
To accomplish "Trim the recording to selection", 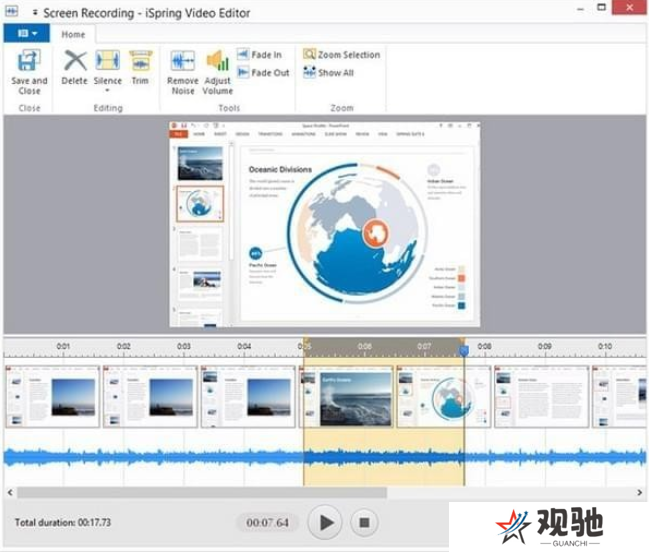I will point(140,67).
